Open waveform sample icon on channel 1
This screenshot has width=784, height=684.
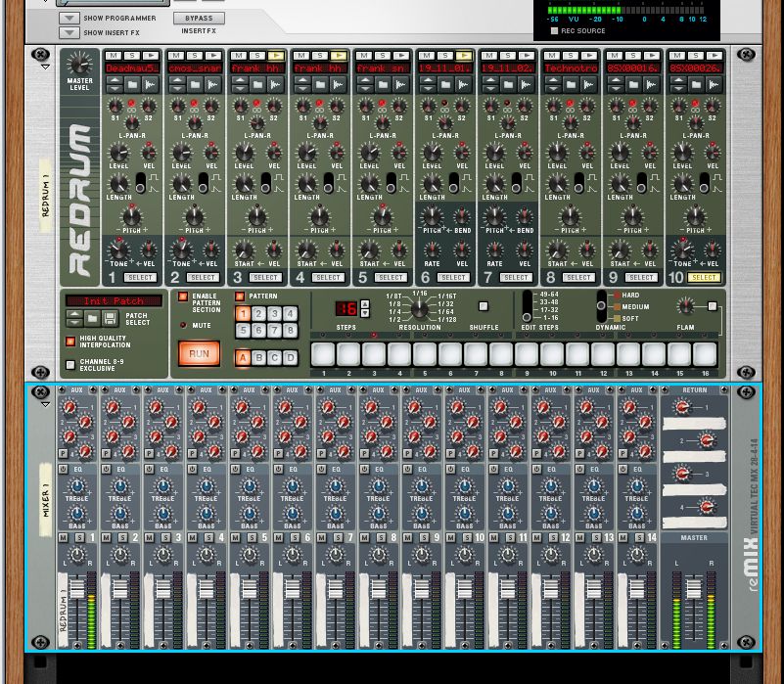pyautogui.click(x=150, y=84)
